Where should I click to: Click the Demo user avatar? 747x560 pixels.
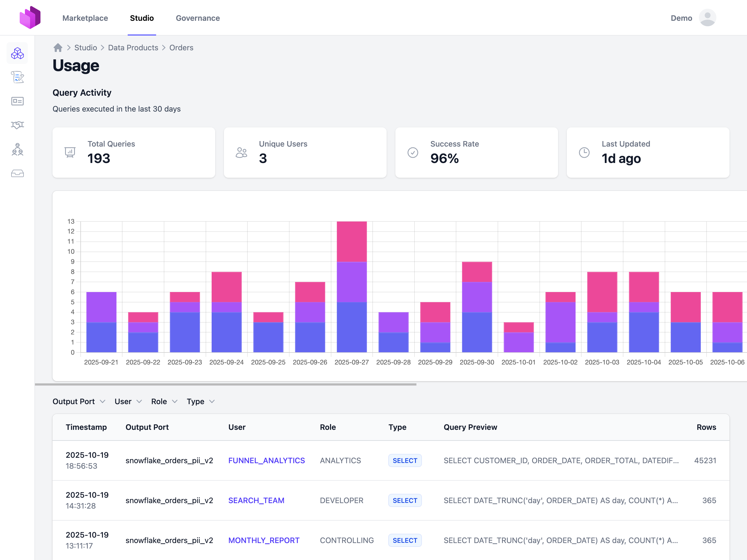[707, 17]
